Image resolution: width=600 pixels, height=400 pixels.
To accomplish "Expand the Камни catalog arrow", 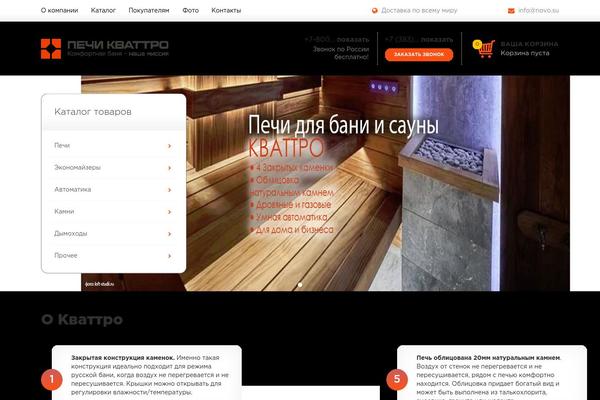I will point(170,212).
